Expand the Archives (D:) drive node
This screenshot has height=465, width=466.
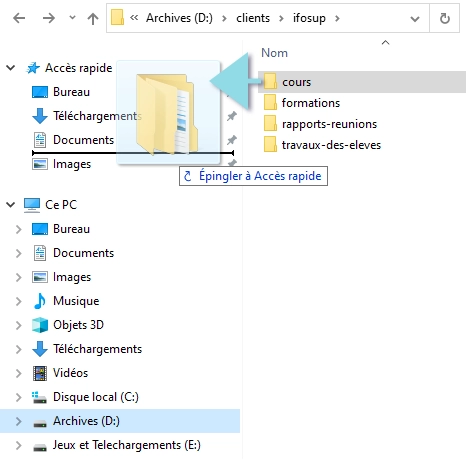(19, 421)
